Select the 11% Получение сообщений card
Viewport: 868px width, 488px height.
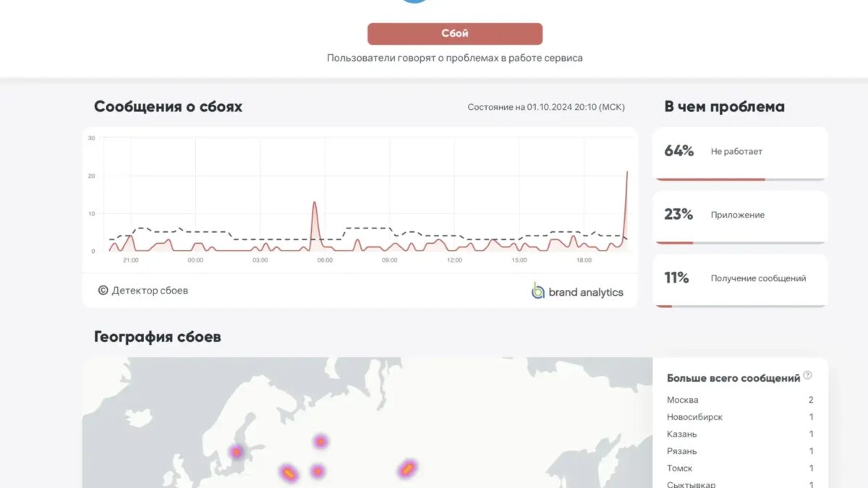click(x=739, y=279)
